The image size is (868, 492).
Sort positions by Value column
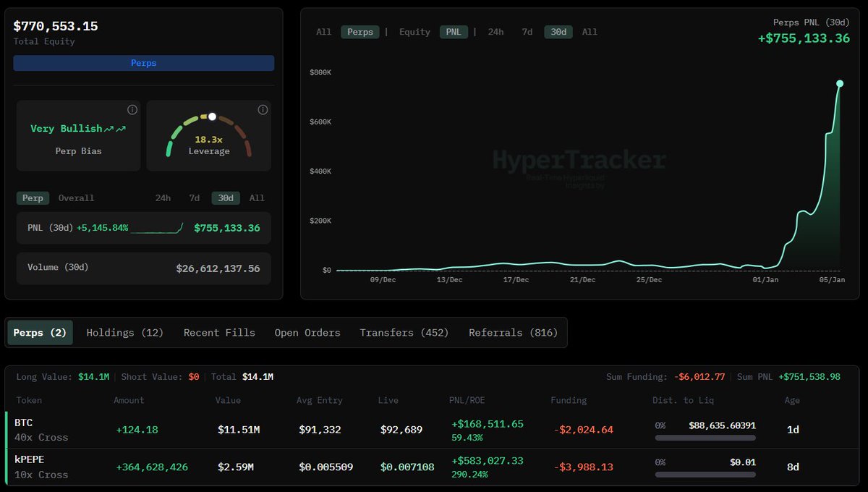coord(228,400)
